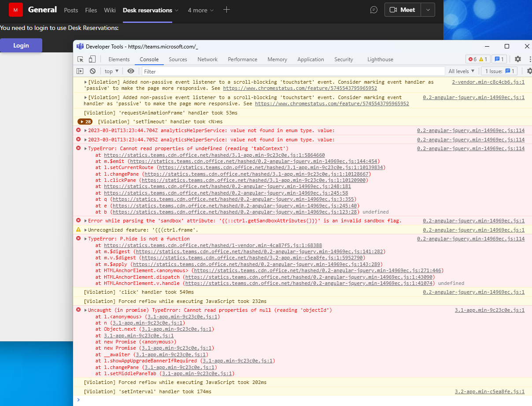532x406 pixels.
Task: Open console settings gear beside issues
Action: pyautogui.click(x=529, y=71)
